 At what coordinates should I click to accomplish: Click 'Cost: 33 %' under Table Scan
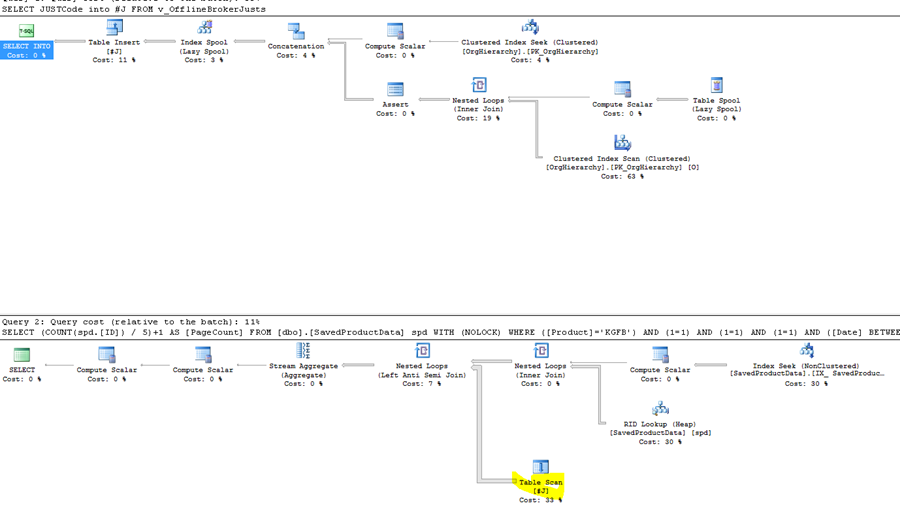(x=540, y=500)
